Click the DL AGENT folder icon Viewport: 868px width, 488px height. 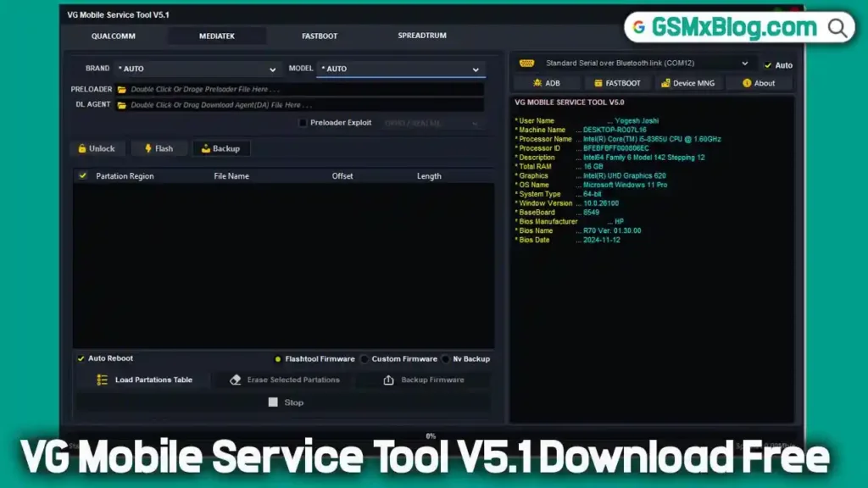tap(122, 104)
